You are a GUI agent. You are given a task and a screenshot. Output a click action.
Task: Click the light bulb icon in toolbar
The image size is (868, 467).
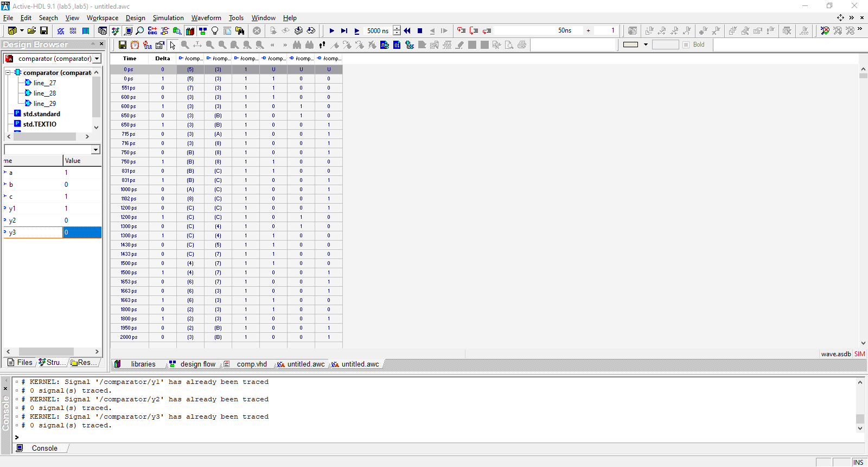tap(215, 31)
